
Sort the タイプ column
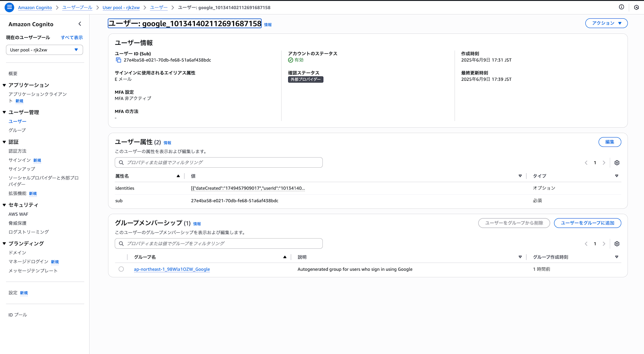click(617, 176)
